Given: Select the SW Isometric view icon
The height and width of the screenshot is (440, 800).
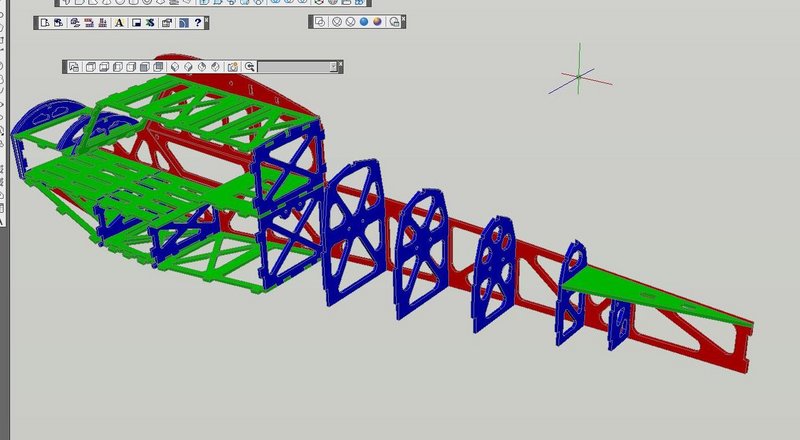Looking at the screenshot, I should point(174,67).
